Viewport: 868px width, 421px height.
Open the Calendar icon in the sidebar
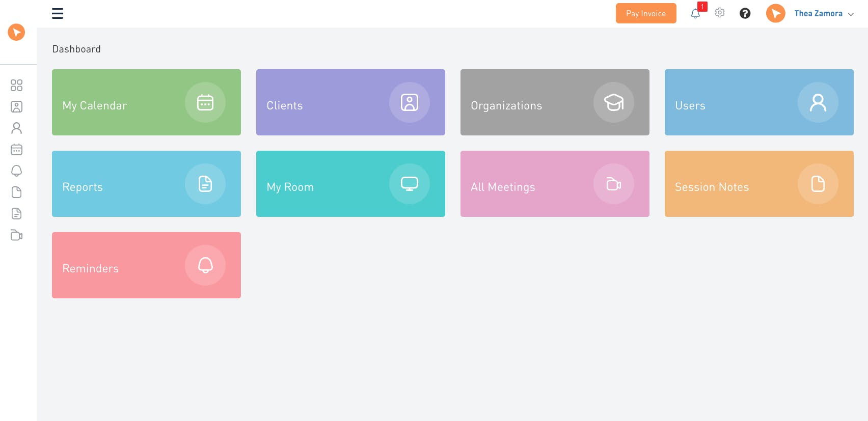pyautogui.click(x=16, y=149)
